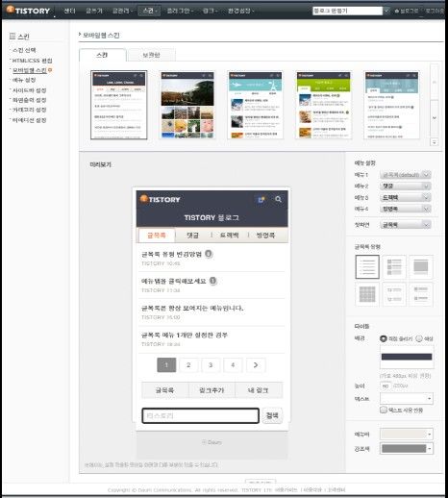Click the 댓글 tab in preview
Viewport: 448px width, 498px height.
click(192, 236)
